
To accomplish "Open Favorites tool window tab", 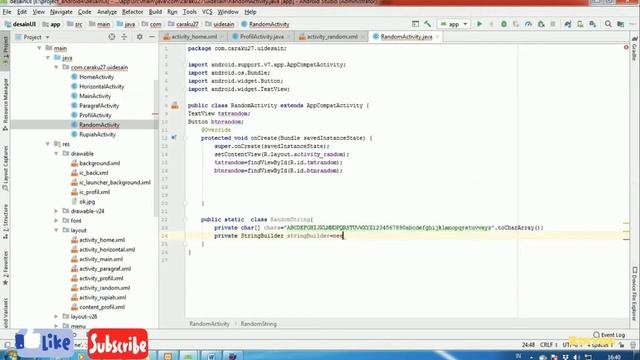I will coord(5,268).
